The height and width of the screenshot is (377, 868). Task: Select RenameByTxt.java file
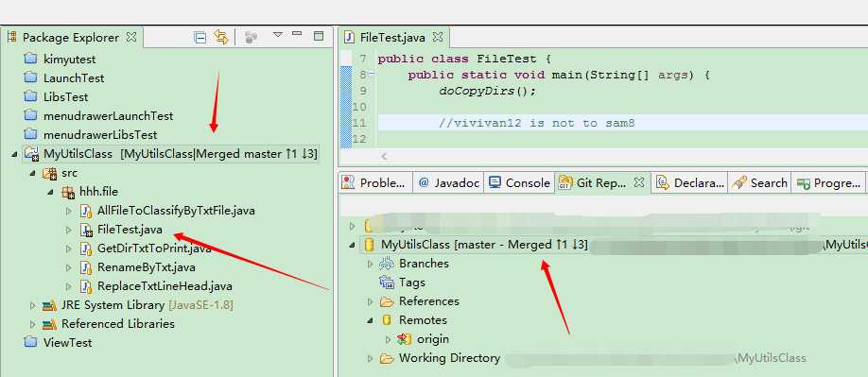click(147, 267)
